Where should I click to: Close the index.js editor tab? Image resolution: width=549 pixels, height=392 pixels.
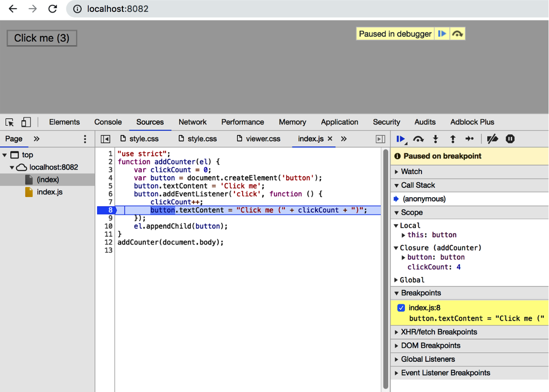click(x=330, y=139)
